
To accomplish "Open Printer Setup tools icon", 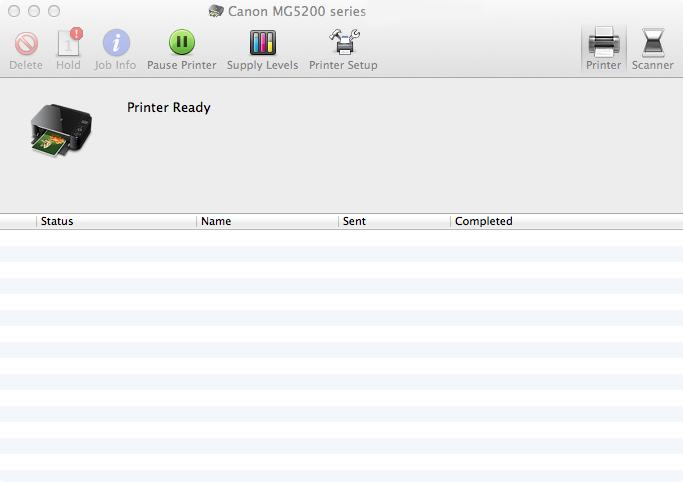I will pyautogui.click(x=344, y=42).
